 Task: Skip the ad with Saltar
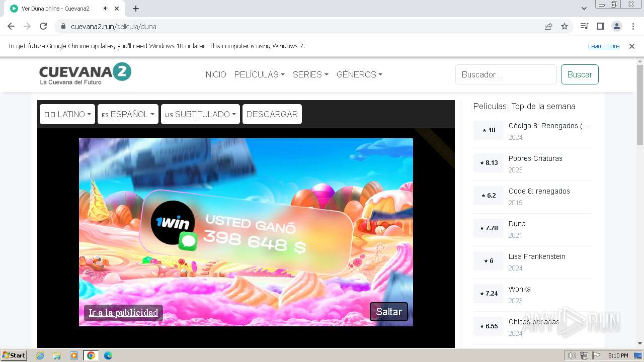389,312
